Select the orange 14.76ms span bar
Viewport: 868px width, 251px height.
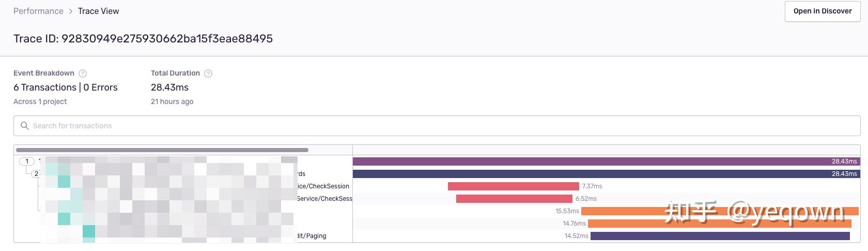coord(719,224)
